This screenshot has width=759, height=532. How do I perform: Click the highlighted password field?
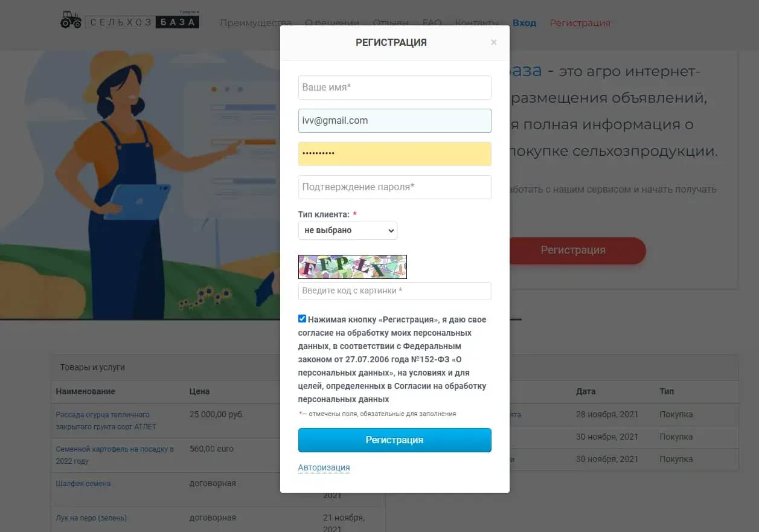click(395, 154)
